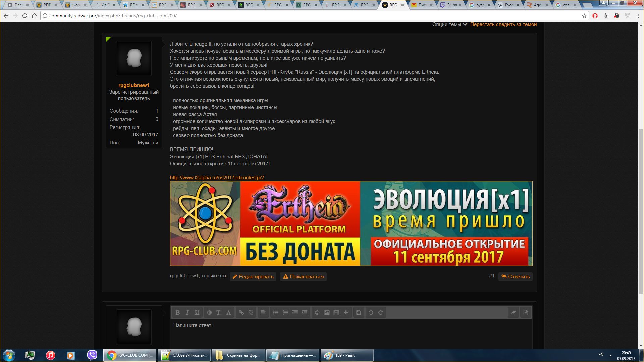Open the post permalink #1
Viewport: 644px width, 362px height.
492,276
